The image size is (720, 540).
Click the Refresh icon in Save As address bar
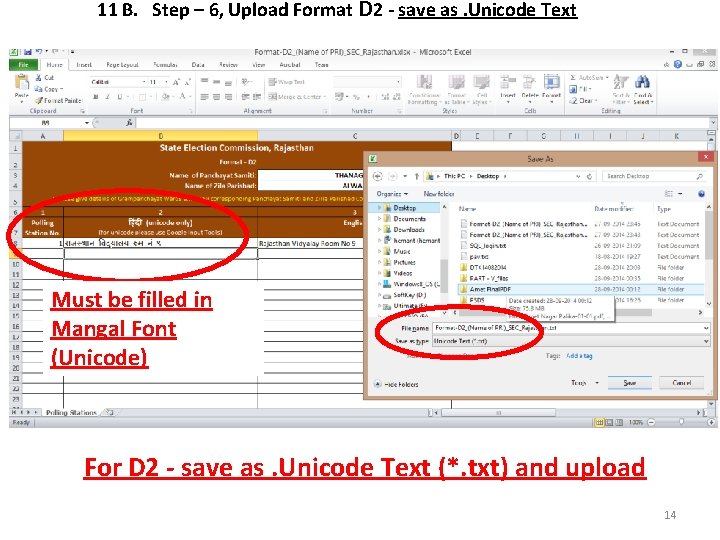tap(590, 176)
